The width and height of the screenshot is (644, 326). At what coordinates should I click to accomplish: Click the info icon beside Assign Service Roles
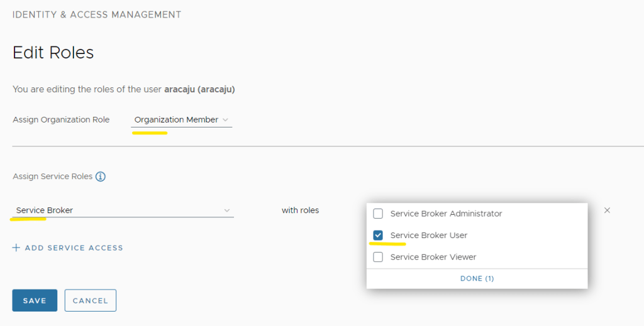point(101,177)
